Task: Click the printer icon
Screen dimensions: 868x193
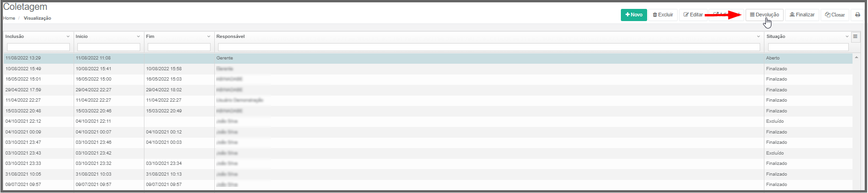Action: (x=858, y=15)
